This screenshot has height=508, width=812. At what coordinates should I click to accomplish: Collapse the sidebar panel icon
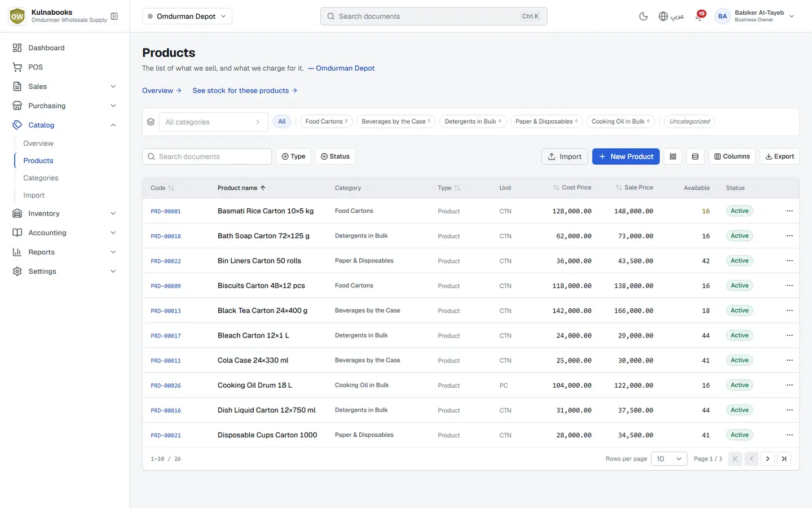click(114, 16)
